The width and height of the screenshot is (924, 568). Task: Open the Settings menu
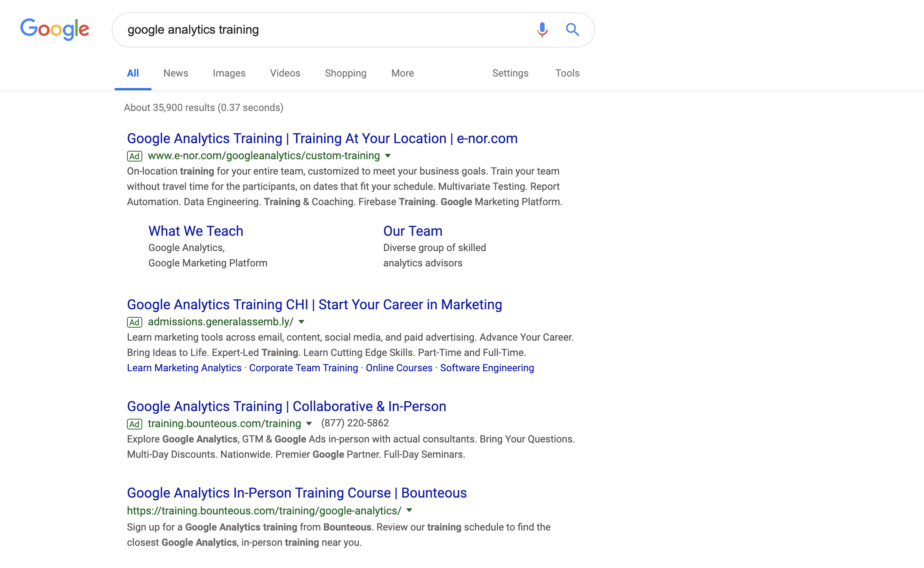point(510,73)
